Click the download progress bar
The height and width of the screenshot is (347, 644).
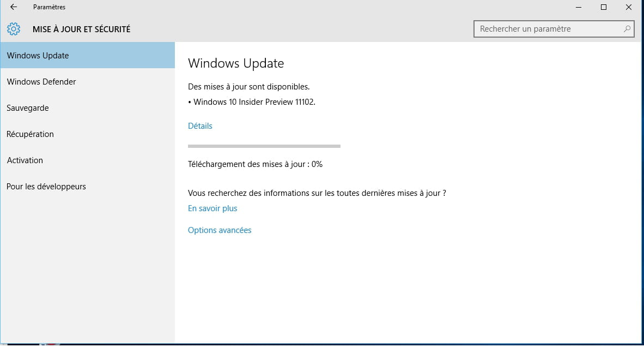point(264,146)
